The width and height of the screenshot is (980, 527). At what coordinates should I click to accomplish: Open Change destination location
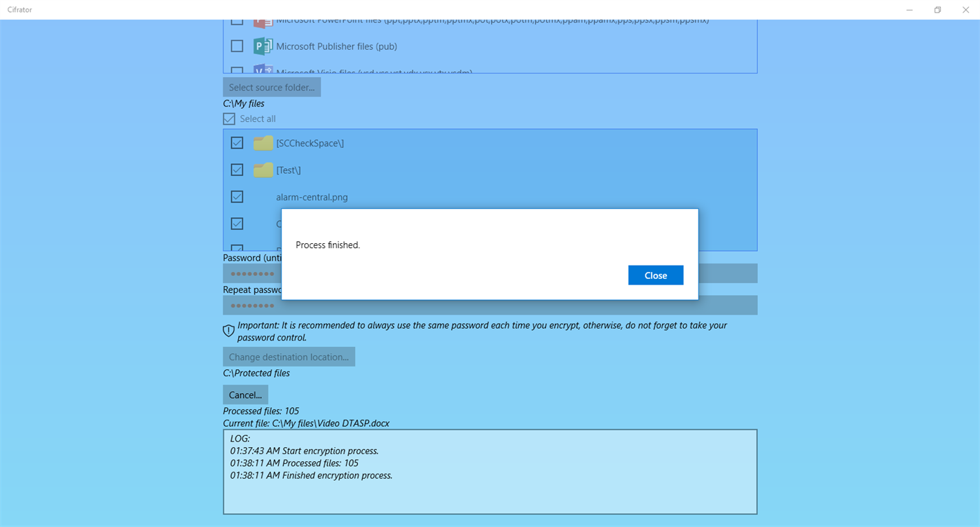(x=289, y=356)
